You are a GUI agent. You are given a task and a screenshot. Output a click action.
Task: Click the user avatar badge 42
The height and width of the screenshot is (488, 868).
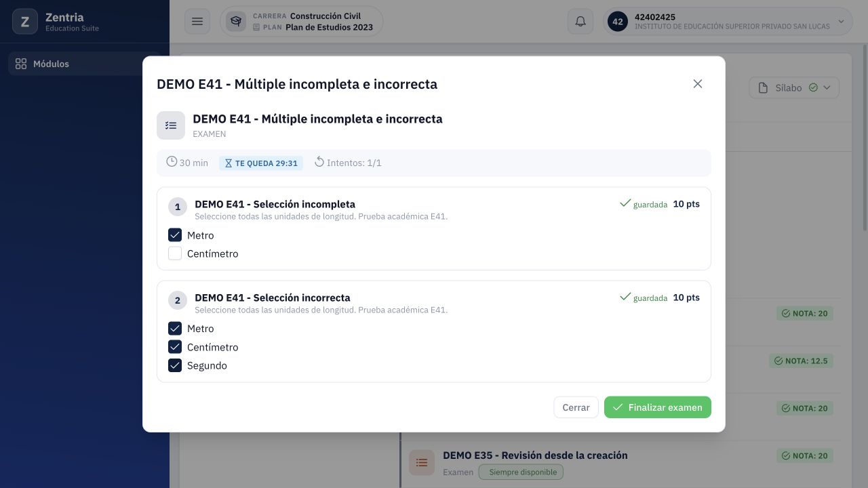pyautogui.click(x=618, y=22)
